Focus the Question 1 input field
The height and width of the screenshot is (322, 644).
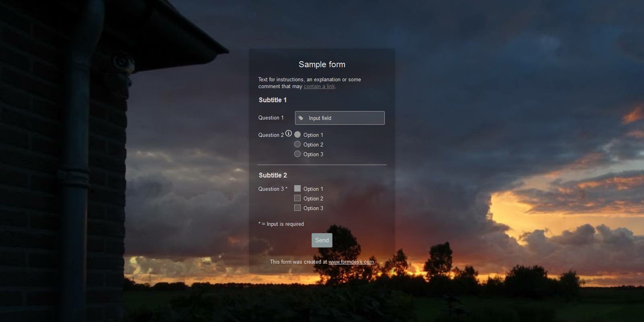pyautogui.click(x=340, y=118)
